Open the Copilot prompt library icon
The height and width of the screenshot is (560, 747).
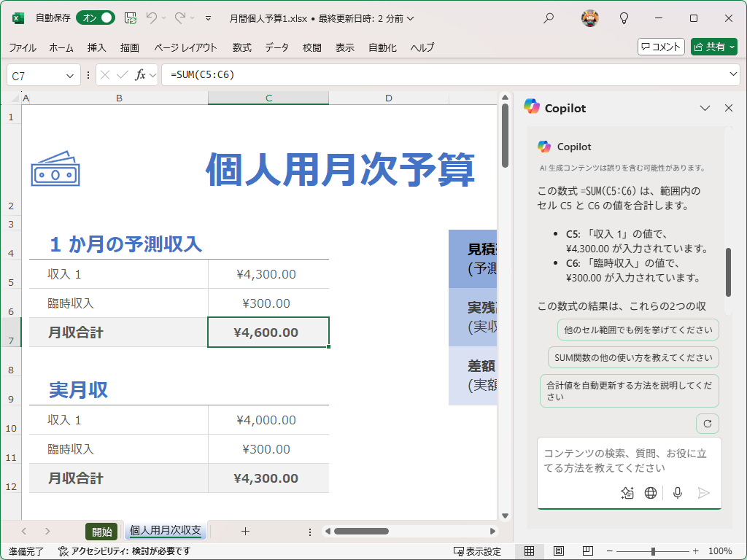[x=627, y=493]
